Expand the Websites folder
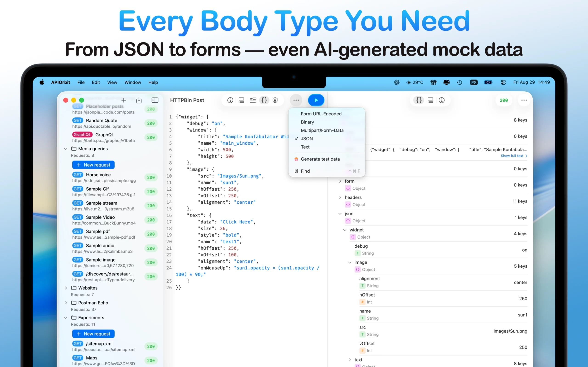588x367 pixels. coord(66,288)
